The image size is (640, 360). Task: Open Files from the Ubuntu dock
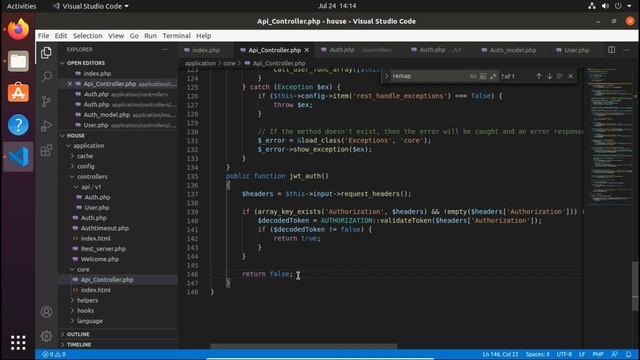click(x=18, y=61)
